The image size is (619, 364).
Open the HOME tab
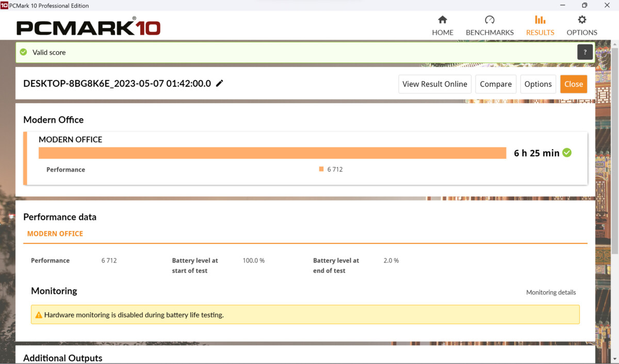[x=443, y=26]
